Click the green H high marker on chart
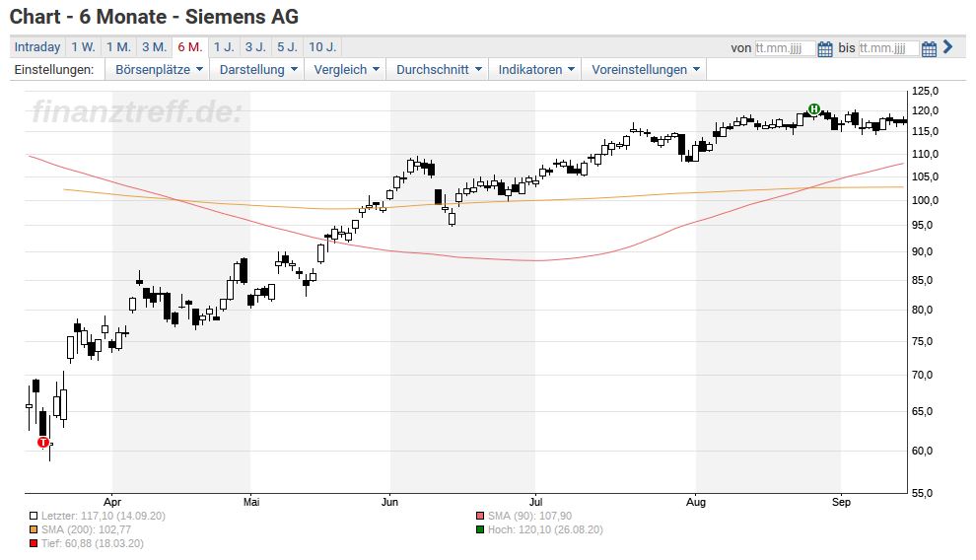 pos(813,109)
